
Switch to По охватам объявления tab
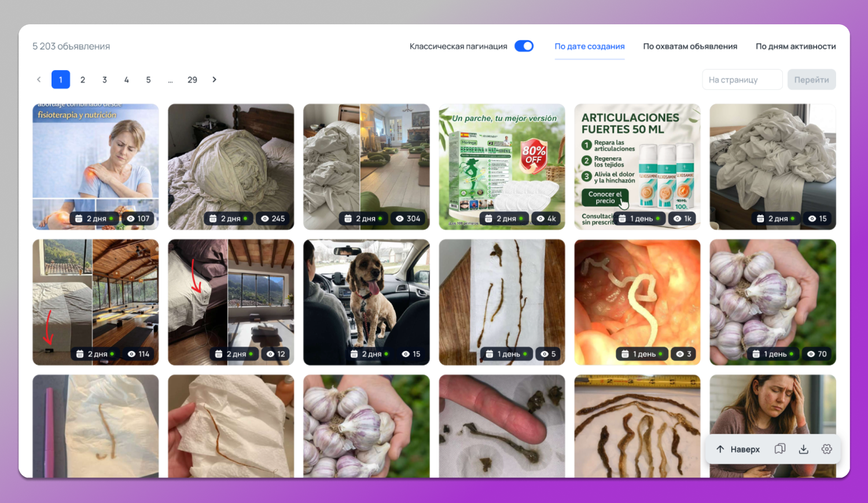[x=690, y=46]
